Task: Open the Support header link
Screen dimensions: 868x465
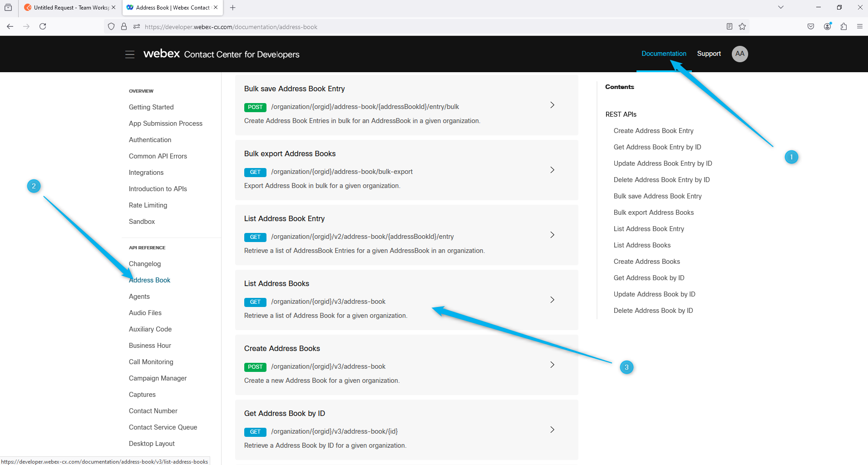Action: click(x=709, y=54)
